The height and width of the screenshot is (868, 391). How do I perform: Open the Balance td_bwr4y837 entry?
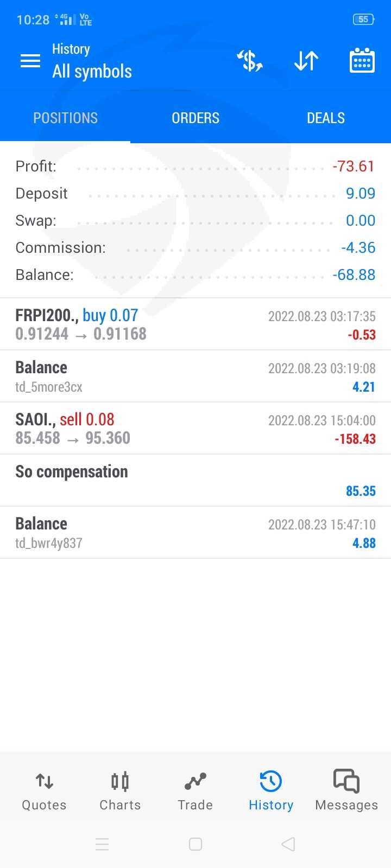pyautogui.click(x=195, y=533)
